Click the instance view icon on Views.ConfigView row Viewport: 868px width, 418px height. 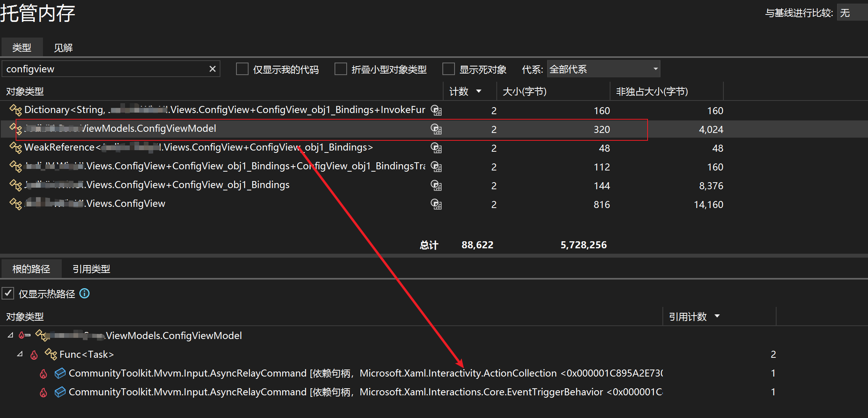click(436, 205)
